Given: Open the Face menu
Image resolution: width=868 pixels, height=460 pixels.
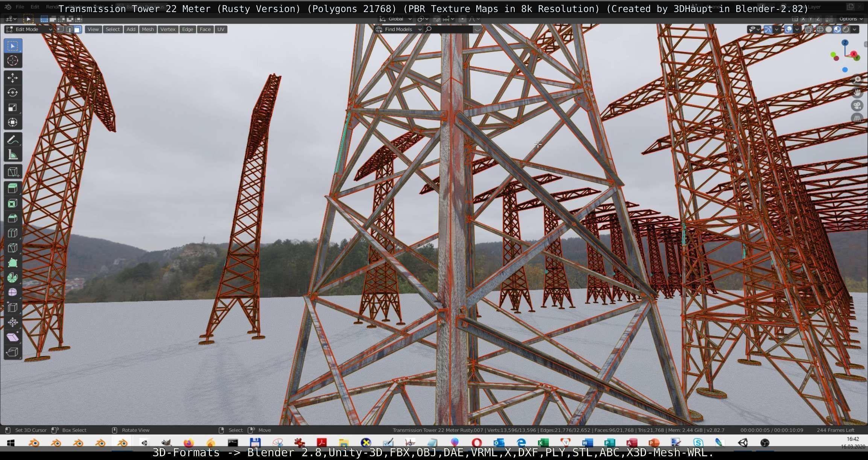Looking at the screenshot, I should pos(205,29).
